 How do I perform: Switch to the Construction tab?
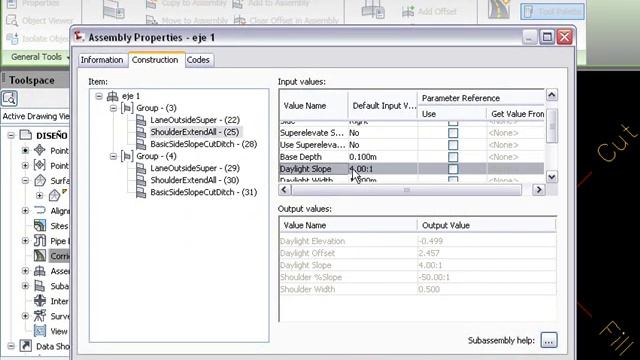(155, 60)
